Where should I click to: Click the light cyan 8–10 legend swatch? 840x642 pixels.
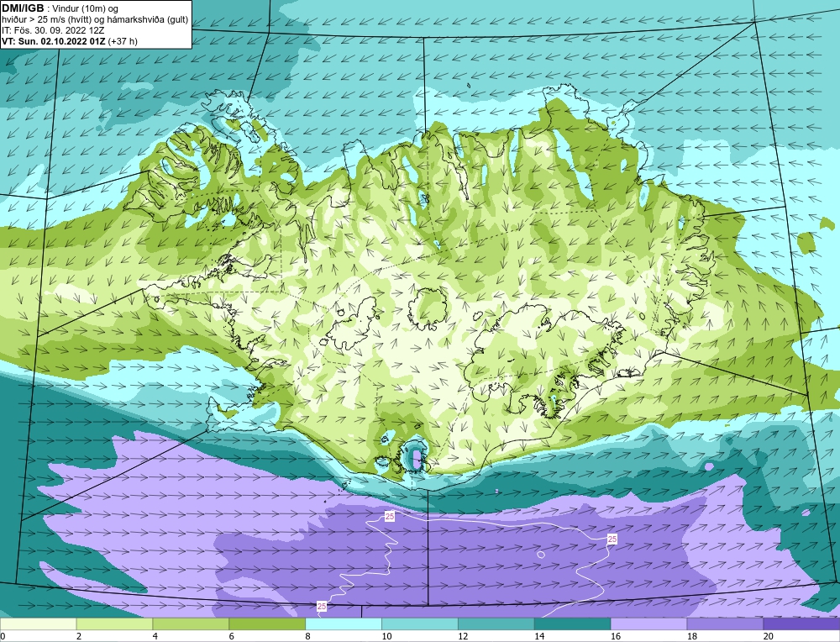tap(344, 624)
